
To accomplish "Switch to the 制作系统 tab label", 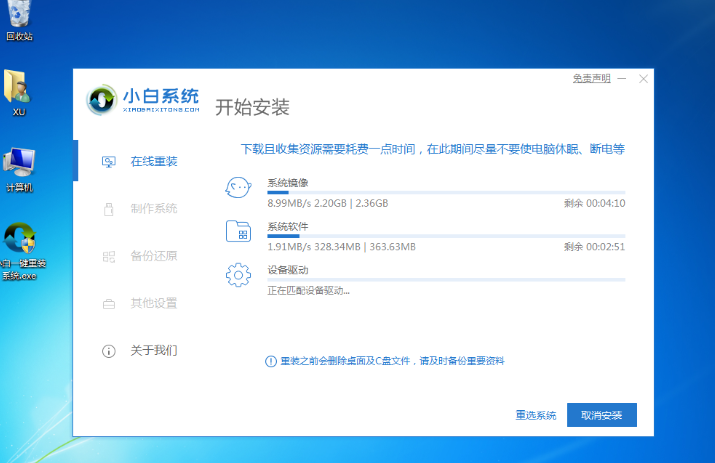I will click(x=153, y=208).
